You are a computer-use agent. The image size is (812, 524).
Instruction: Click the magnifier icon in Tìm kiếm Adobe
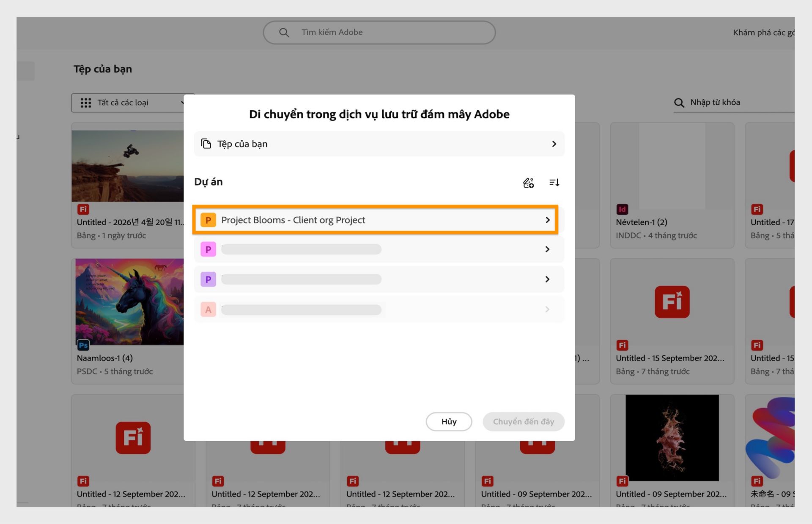coord(284,33)
